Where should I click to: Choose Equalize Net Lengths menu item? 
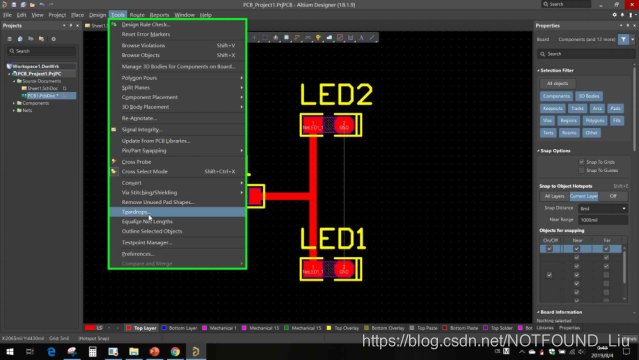pyautogui.click(x=178, y=221)
